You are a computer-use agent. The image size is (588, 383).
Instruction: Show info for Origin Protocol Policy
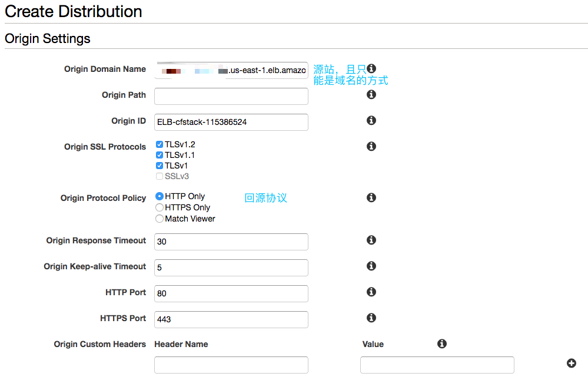click(371, 197)
